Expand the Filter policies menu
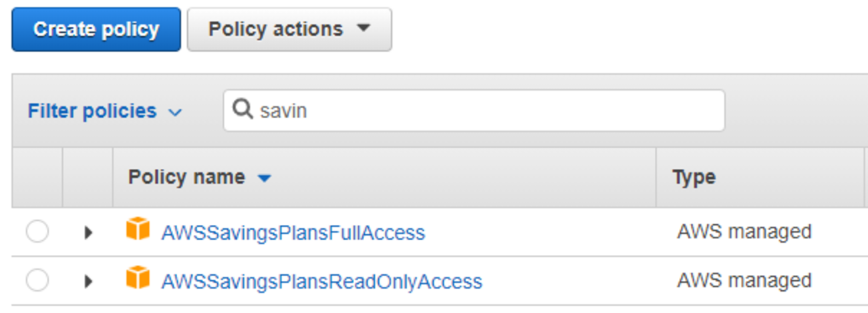This screenshot has height=313, width=868. pos(104,111)
